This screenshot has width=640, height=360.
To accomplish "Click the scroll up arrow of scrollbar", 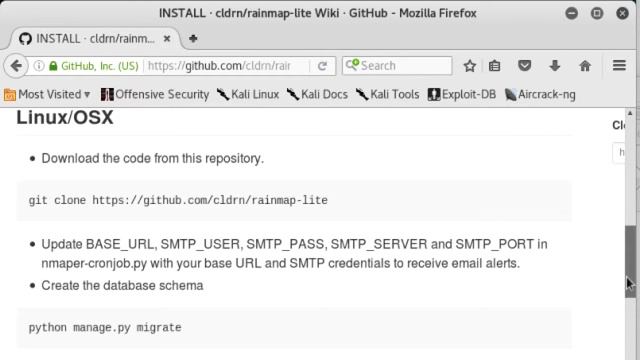I will coord(630,113).
